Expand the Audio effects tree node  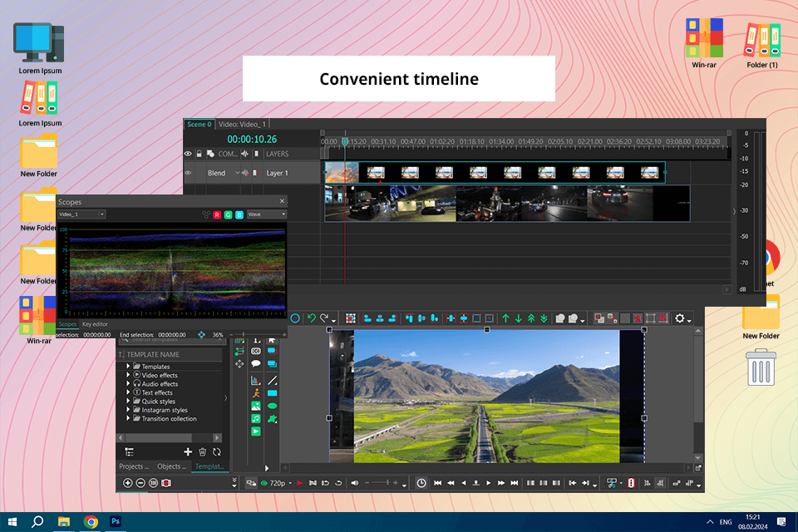(x=128, y=383)
